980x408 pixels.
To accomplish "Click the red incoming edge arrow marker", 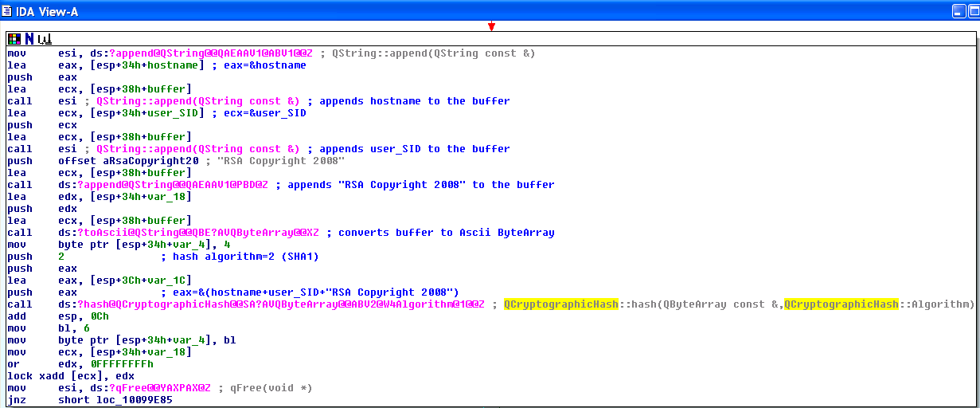I will click(491, 27).
